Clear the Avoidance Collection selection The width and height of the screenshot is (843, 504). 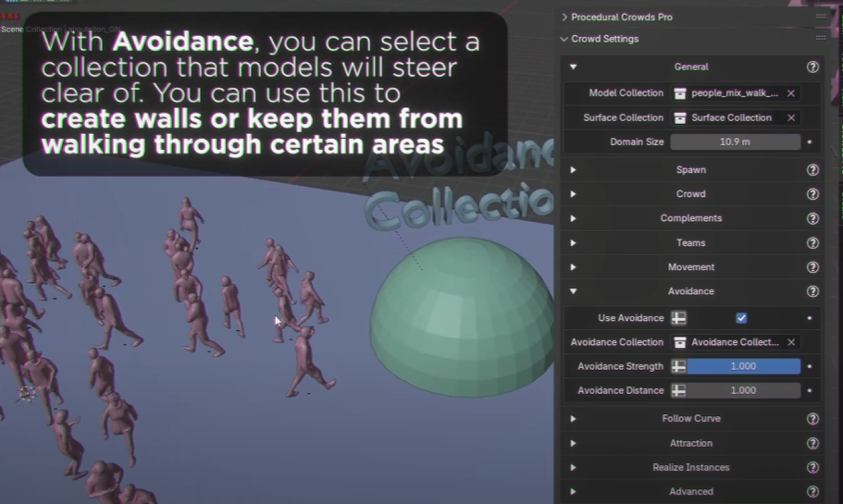(791, 342)
